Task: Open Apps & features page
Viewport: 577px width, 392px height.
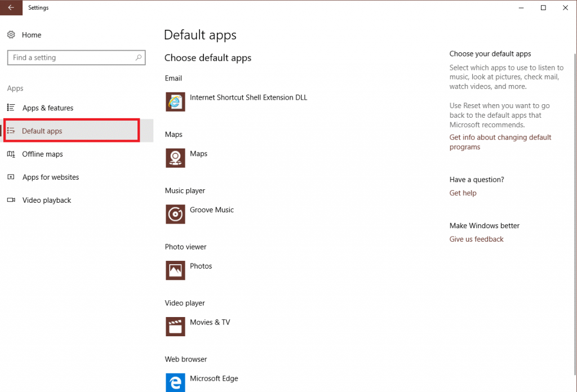Action: tap(48, 108)
